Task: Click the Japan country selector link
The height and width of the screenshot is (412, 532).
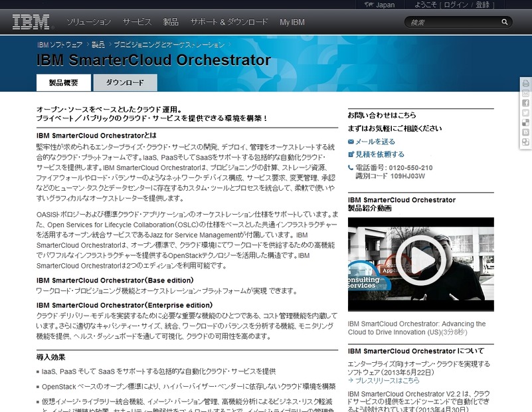Action: (385, 5)
